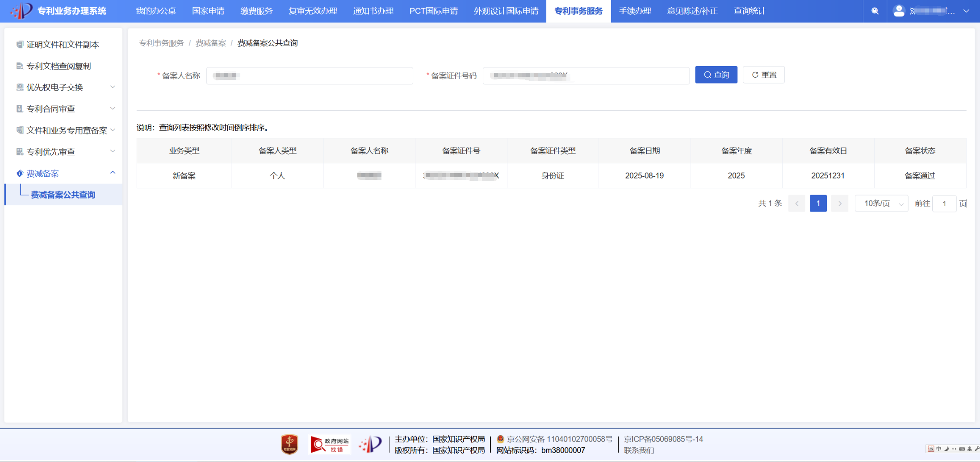Select 费减备案公共查询 in the sidebar
980x462 pixels.
(63, 195)
